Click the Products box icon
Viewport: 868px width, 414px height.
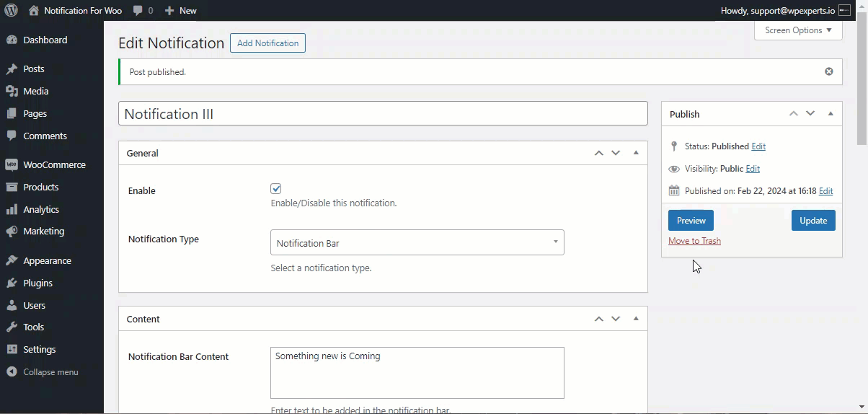coord(12,187)
